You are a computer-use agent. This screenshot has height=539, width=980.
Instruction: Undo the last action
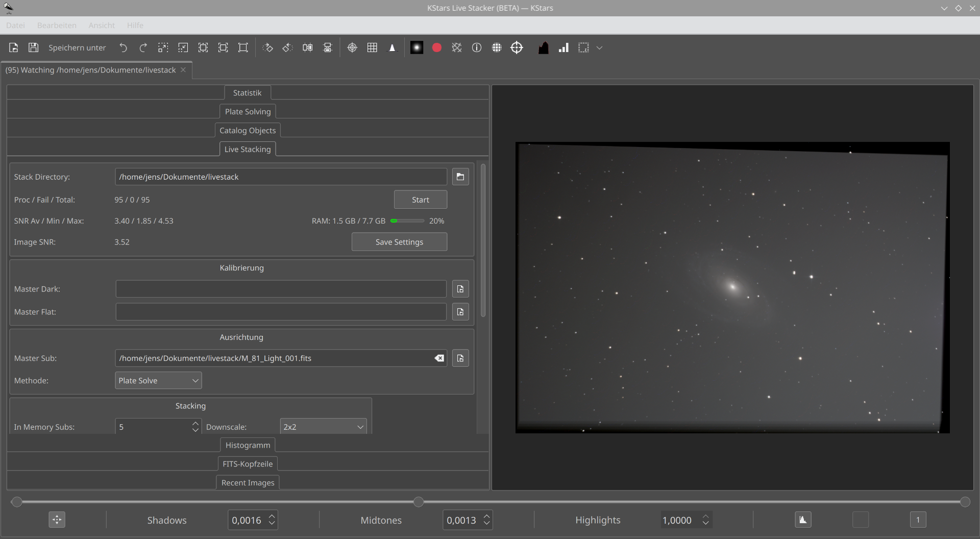tap(123, 47)
